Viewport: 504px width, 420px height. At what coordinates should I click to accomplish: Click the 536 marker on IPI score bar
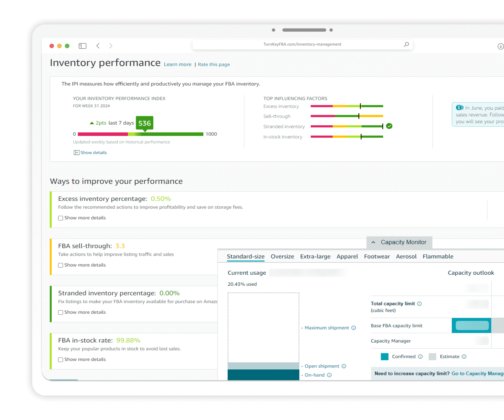[144, 123]
